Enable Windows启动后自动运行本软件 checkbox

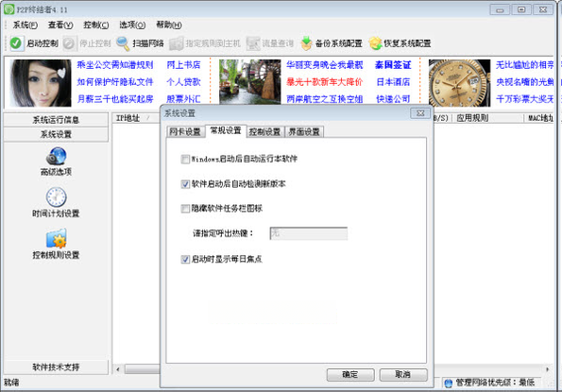[x=185, y=159]
